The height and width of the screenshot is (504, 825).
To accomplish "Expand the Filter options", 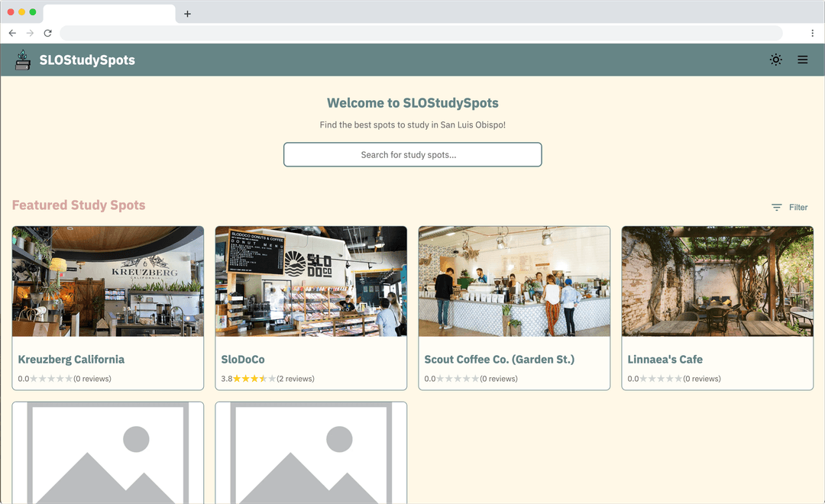I will (x=789, y=207).
